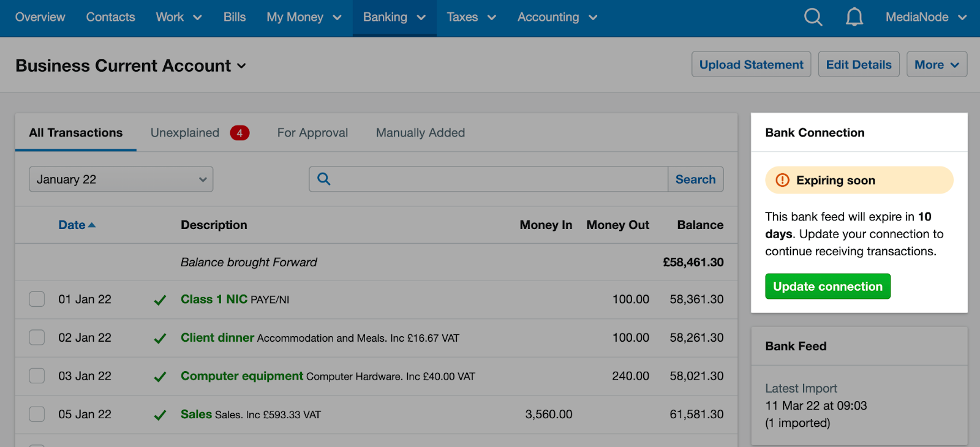Click the (1 imported) text
980x447 pixels.
tap(797, 423)
